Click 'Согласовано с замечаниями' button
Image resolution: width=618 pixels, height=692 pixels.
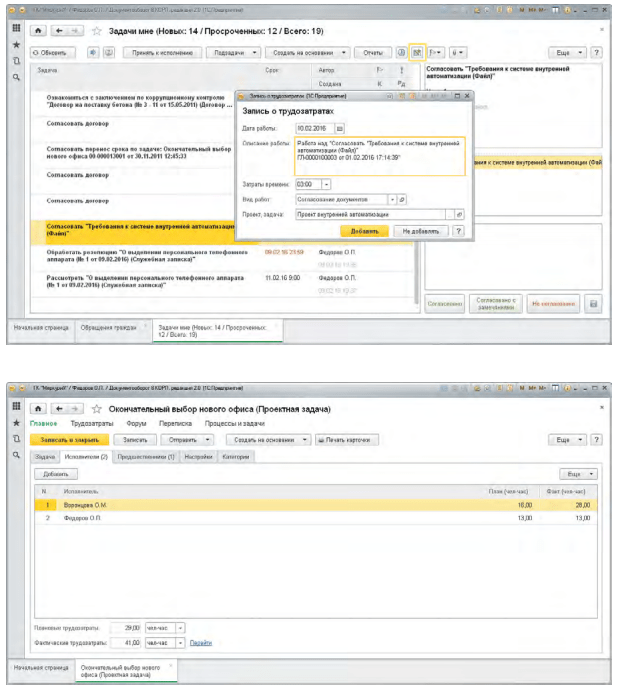(496, 304)
